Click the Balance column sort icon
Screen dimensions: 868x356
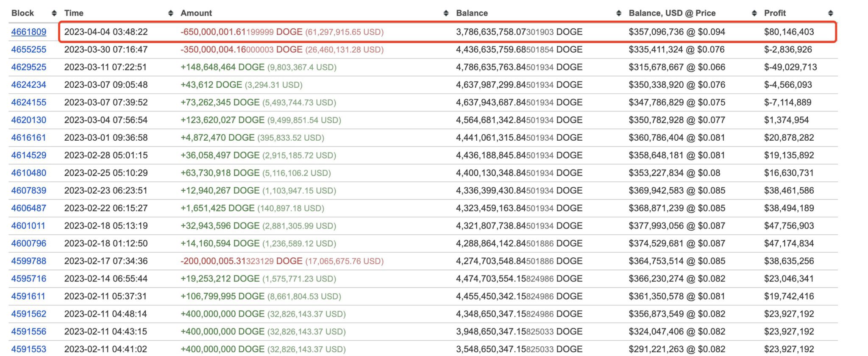(x=618, y=13)
